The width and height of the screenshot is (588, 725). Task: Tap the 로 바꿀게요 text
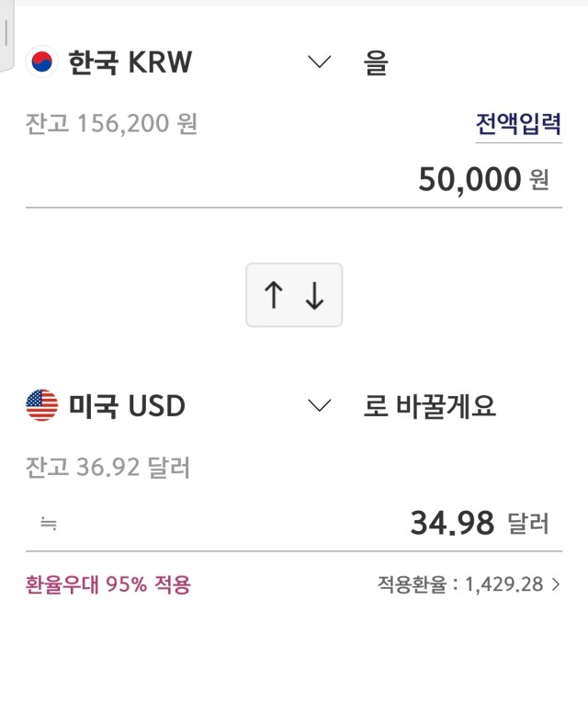point(429,406)
